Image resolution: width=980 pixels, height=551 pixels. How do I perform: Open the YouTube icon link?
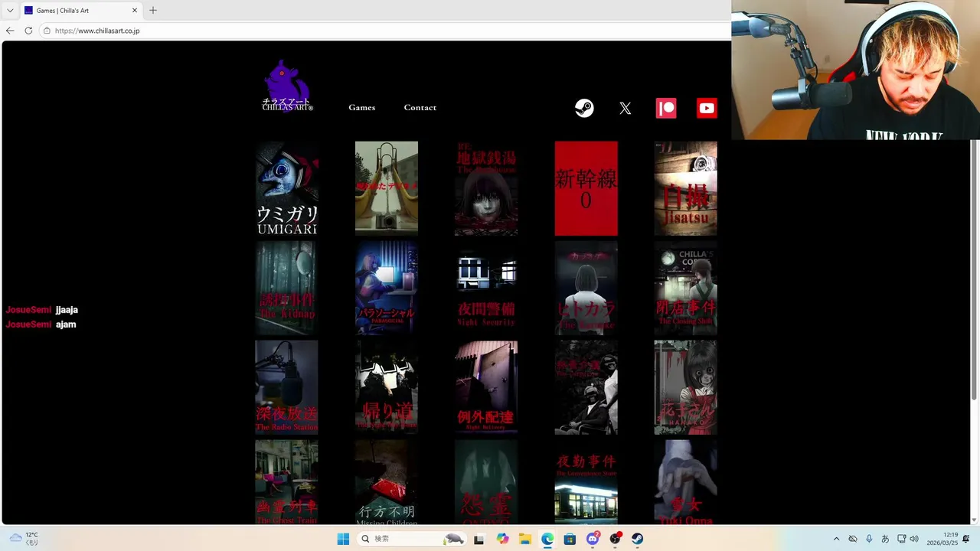(x=707, y=108)
